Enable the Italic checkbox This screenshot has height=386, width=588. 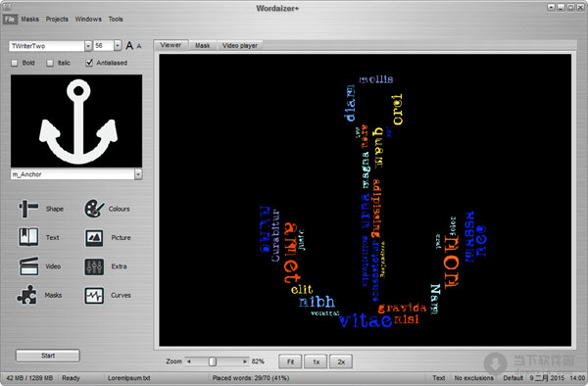pyautogui.click(x=50, y=63)
